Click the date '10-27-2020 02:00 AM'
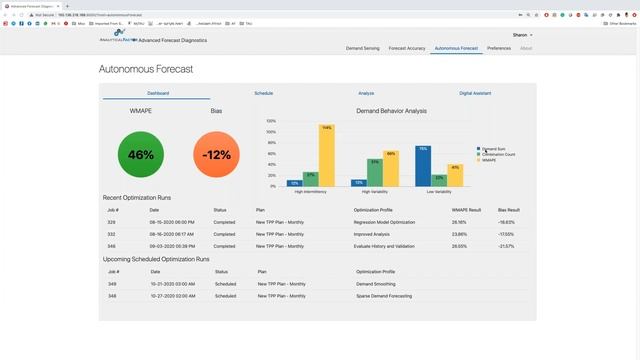This screenshot has height=360, width=640. tap(173, 296)
